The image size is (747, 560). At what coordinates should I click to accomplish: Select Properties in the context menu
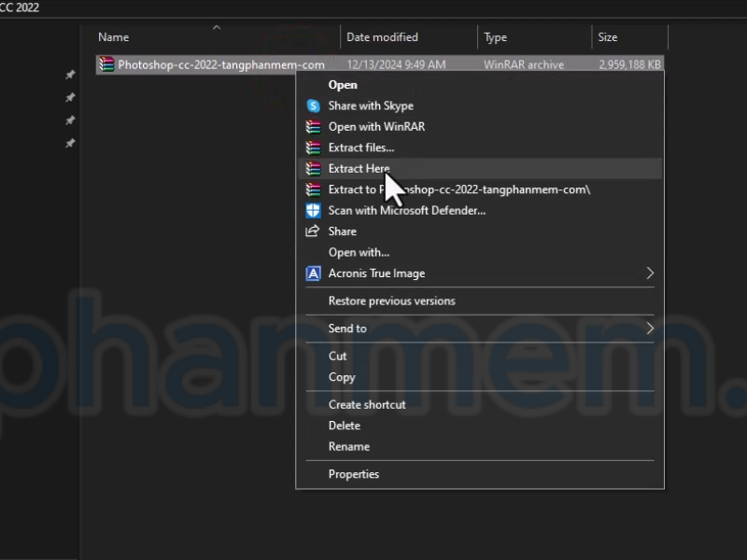tap(354, 474)
